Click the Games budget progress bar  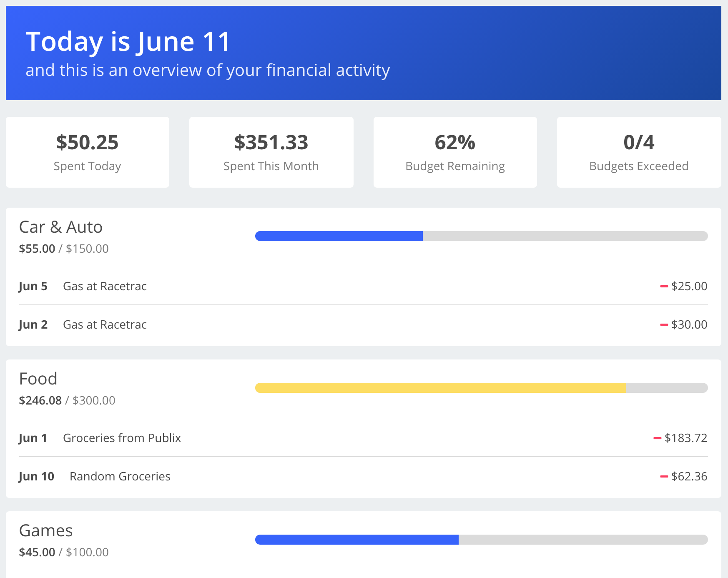(x=481, y=540)
